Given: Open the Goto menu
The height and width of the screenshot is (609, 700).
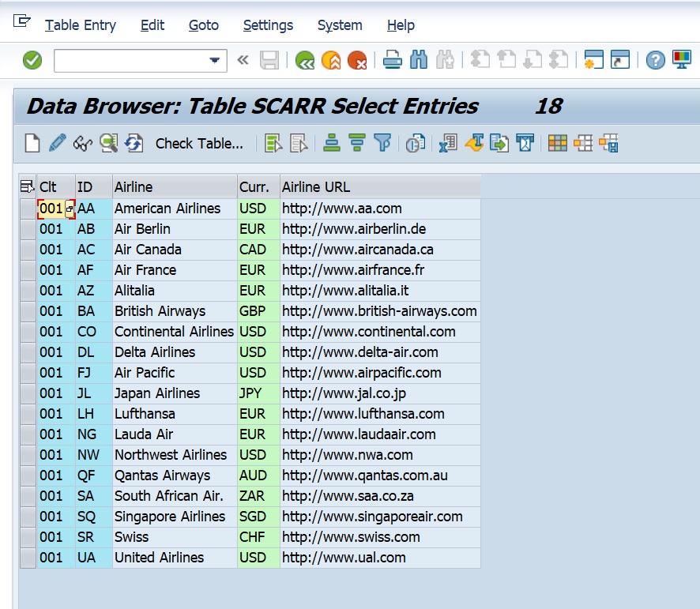Looking at the screenshot, I should pos(204,25).
